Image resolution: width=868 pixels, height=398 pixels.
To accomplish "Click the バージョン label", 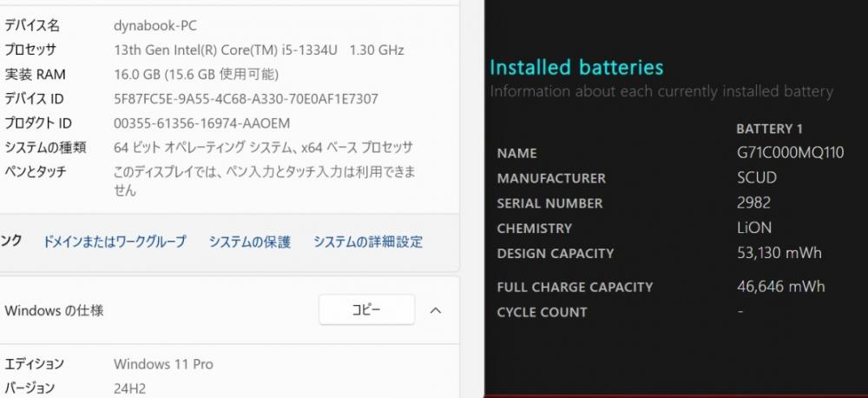I will click(30, 388).
